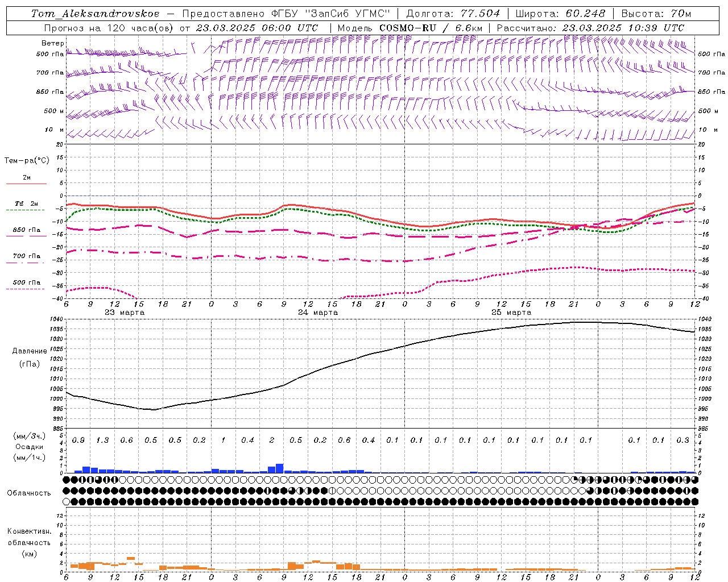Click the Рассчитано: 23.03.2025 10:39 UTC text
Image resolution: width=728 pixels, height=582 pixels.
tap(591, 27)
